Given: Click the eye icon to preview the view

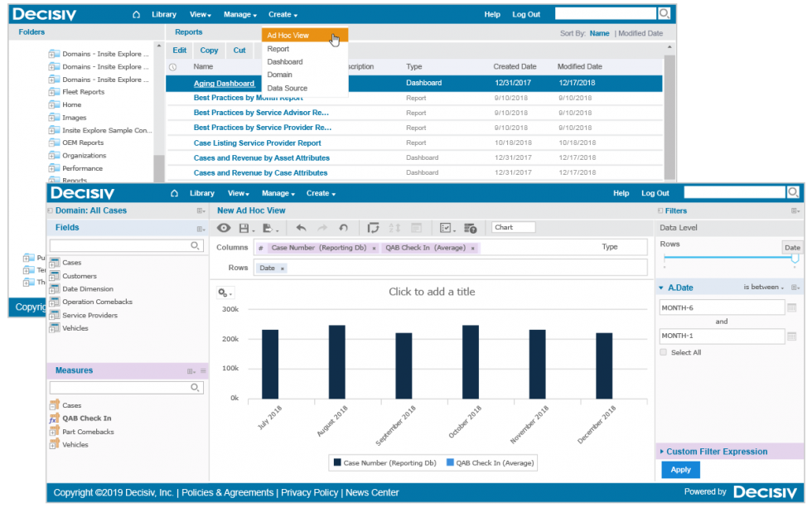Looking at the screenshot, I should point(225,227).
